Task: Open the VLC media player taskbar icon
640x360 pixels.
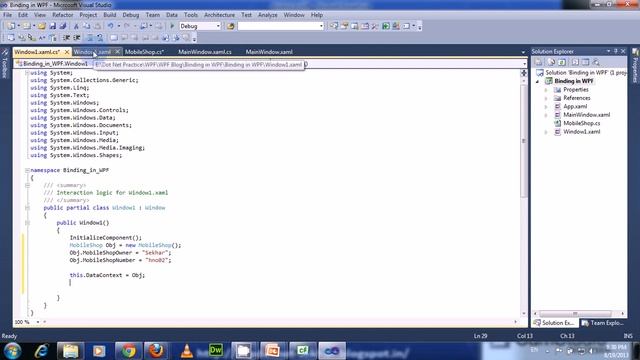Action: [x=187, y=351]
